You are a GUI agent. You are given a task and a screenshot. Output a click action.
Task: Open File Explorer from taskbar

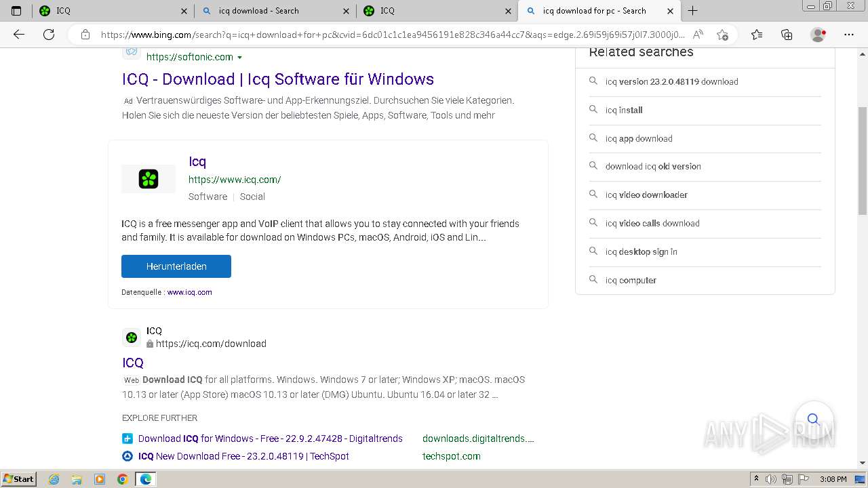pyautogui.click(x=77, y=479)
